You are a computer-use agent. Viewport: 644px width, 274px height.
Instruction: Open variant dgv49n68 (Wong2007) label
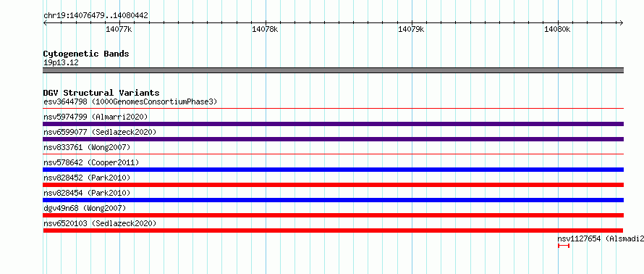(x=85, y=208)
